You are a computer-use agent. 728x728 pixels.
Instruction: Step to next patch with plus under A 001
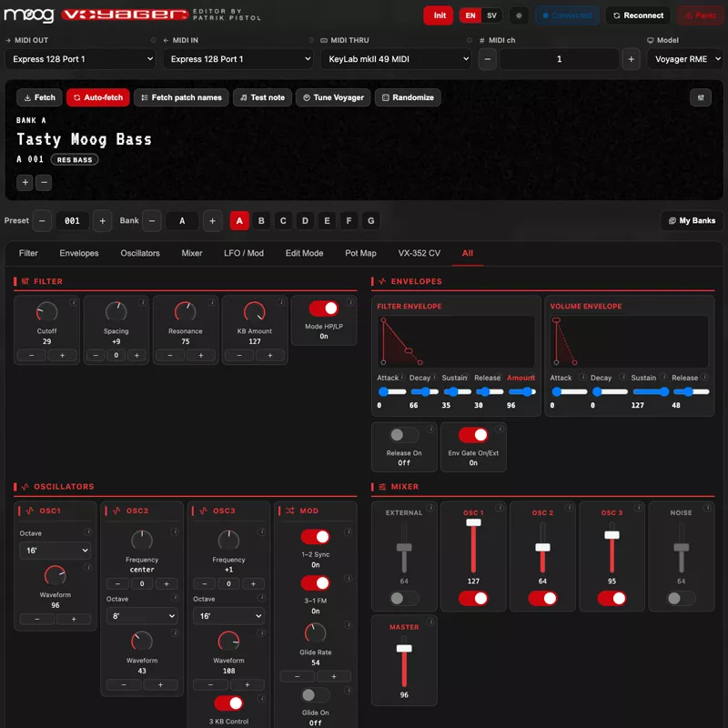[25, 183]
